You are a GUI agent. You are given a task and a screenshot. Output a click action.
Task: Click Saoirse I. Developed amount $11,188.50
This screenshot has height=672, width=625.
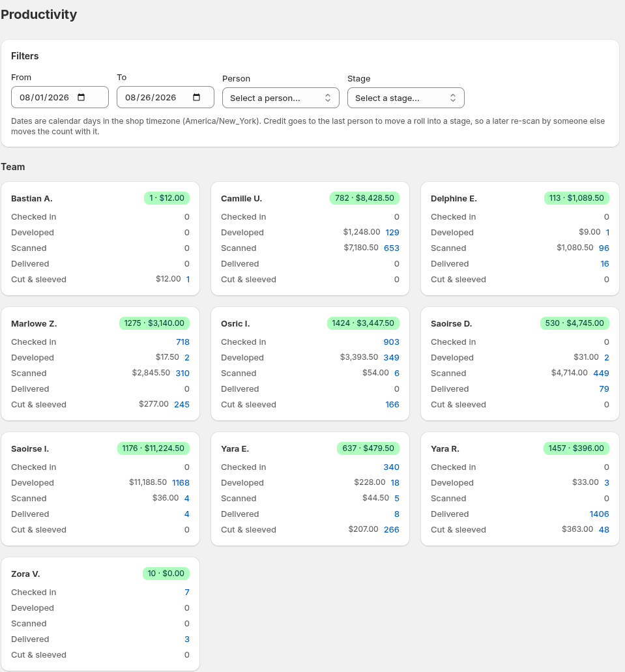point(148,482)
